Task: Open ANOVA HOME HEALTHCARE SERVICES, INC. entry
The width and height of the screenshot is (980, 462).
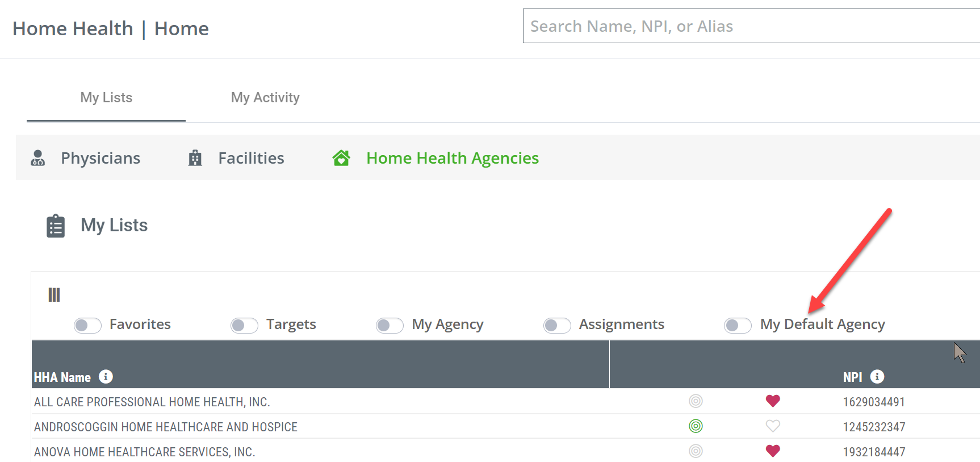Action: (x=144, y=452)
